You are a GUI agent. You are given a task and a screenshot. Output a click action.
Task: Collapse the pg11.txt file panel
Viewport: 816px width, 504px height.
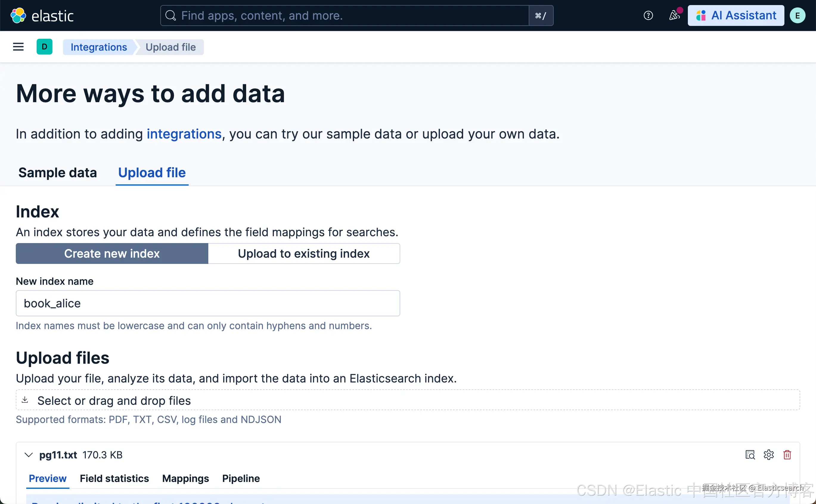coord(29,455)
